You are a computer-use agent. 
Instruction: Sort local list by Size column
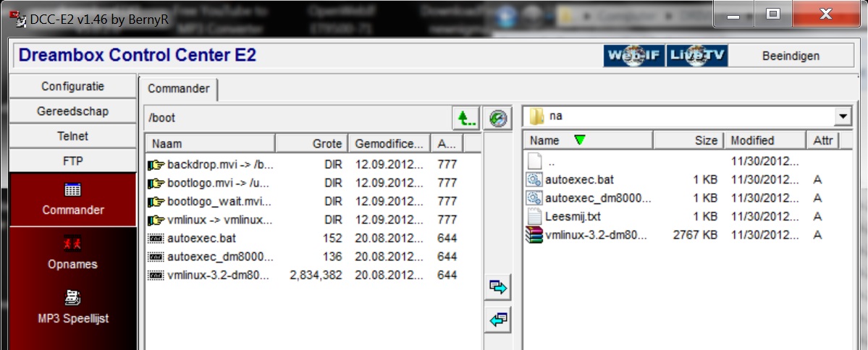688,141
